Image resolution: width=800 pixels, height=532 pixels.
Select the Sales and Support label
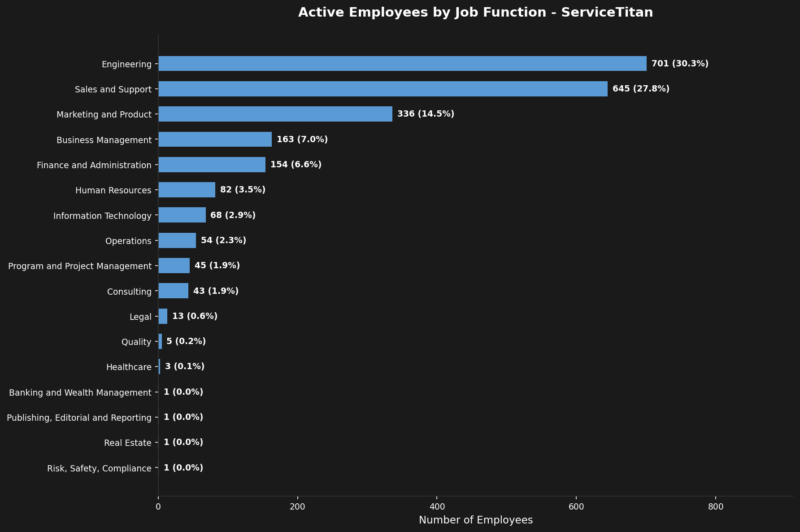113,89
